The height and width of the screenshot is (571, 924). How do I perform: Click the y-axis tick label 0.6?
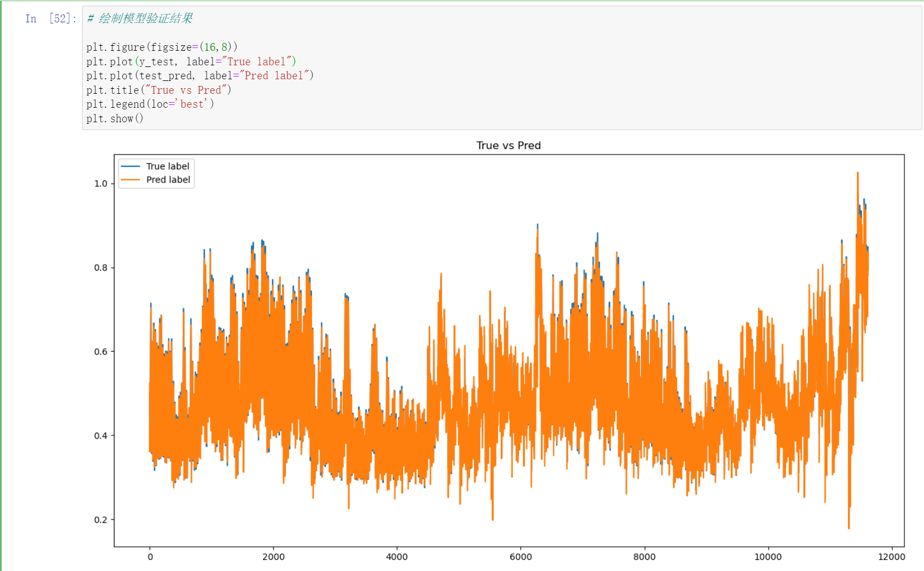(100, 352)
